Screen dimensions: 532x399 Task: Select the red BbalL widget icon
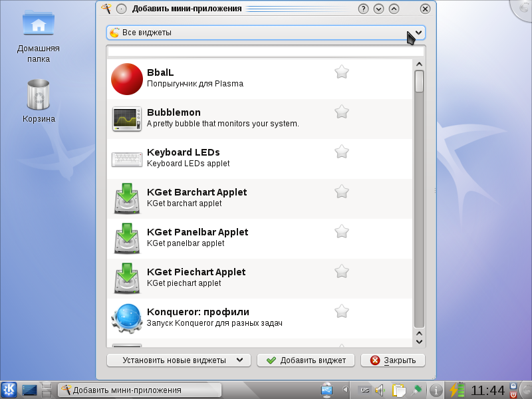click(x=127, y=79)
